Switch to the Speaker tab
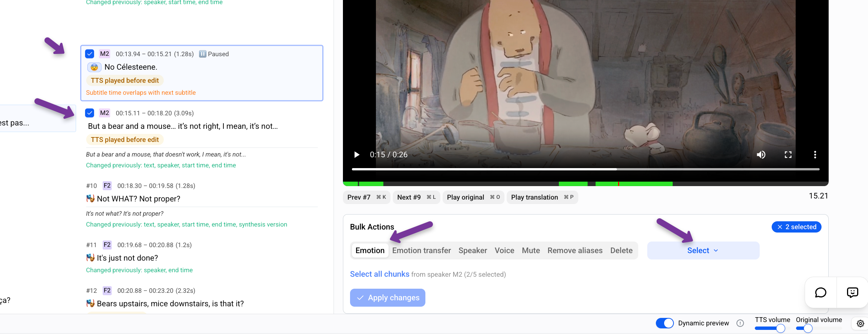Image resolution: width=868 pixels, height=334 pixels. click(473, 251)
